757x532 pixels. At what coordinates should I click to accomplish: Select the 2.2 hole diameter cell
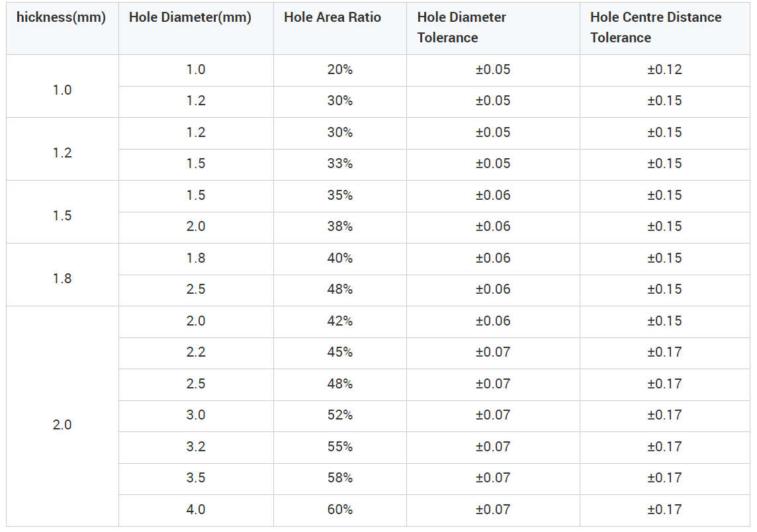[x=196, y=353]
